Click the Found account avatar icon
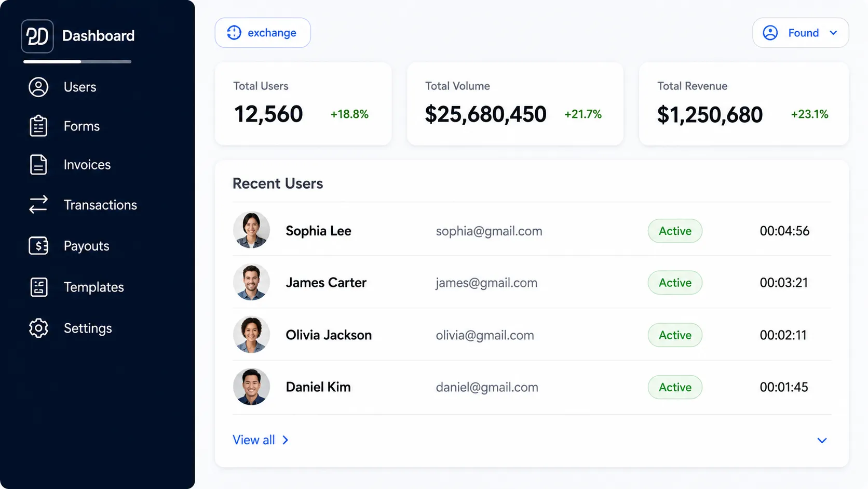This screenshot has height=489, width=868. click(770, 33)
